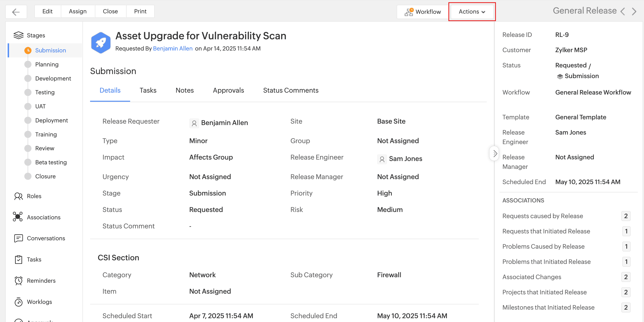The width and height of the screenshot is (644, 322).
Task: Open Conversations in the sidebar
Action: (x=46, y=238)
